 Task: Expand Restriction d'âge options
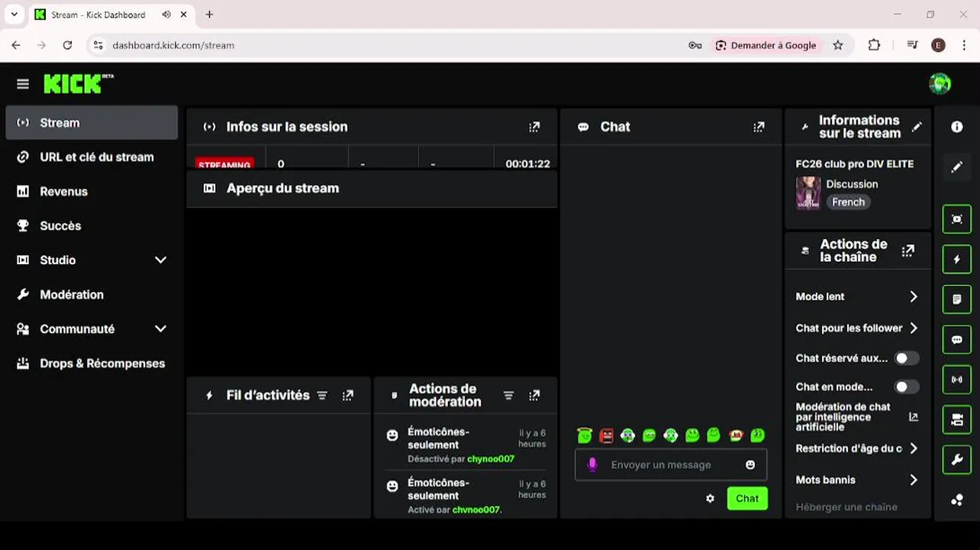[x=914, y=448]
